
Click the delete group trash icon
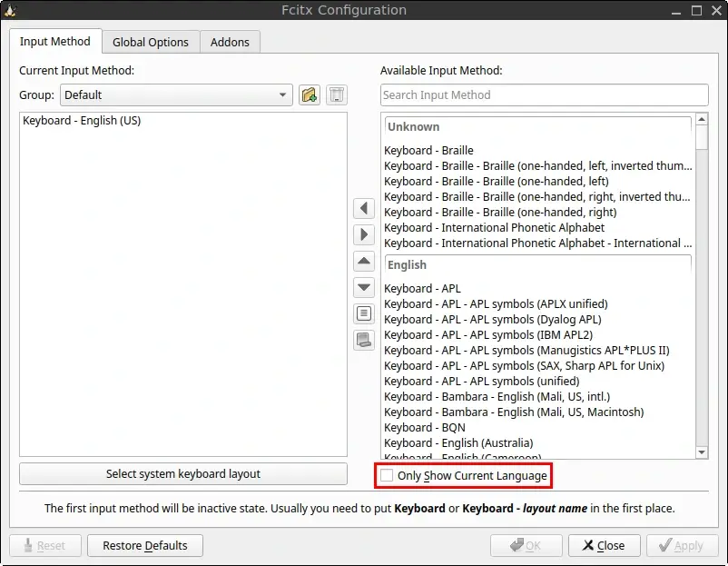(x=337, y=94)
